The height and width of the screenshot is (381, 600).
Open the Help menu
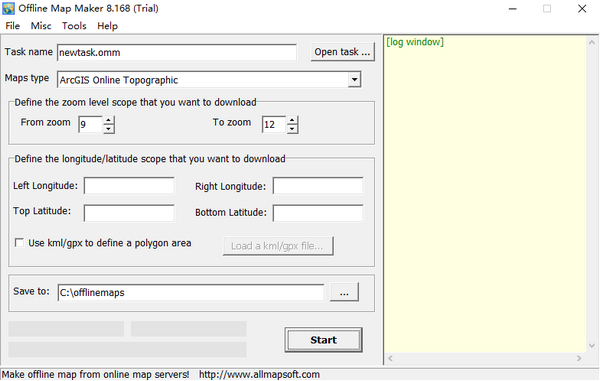pos(108,26)
